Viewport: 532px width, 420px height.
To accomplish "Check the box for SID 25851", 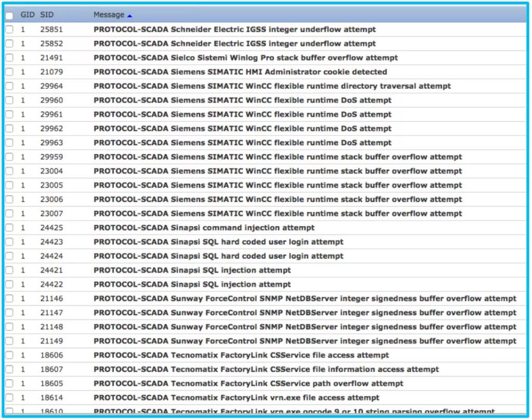I will coord(9,30).
